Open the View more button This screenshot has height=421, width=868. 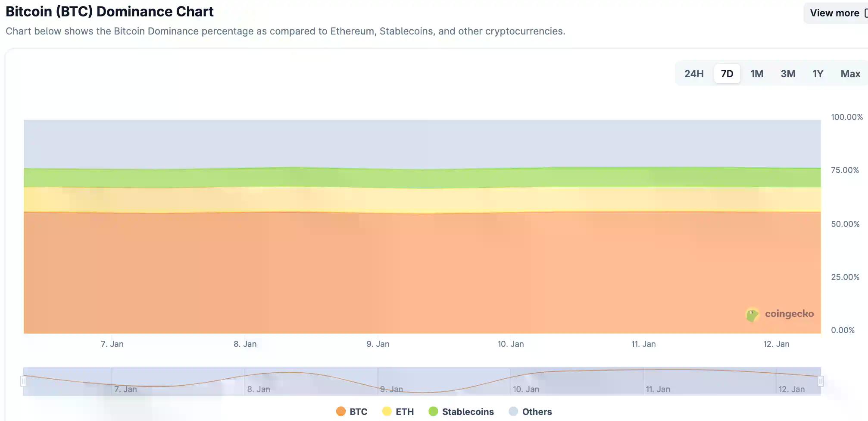pos(834,13)
